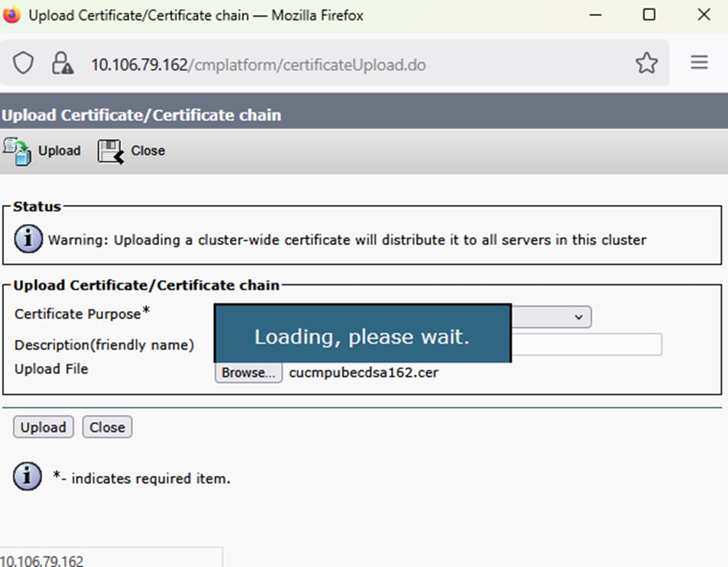This screenshot has width=728, height=567.
Task: Click the Description friendly name field
Action: point(587,345)
